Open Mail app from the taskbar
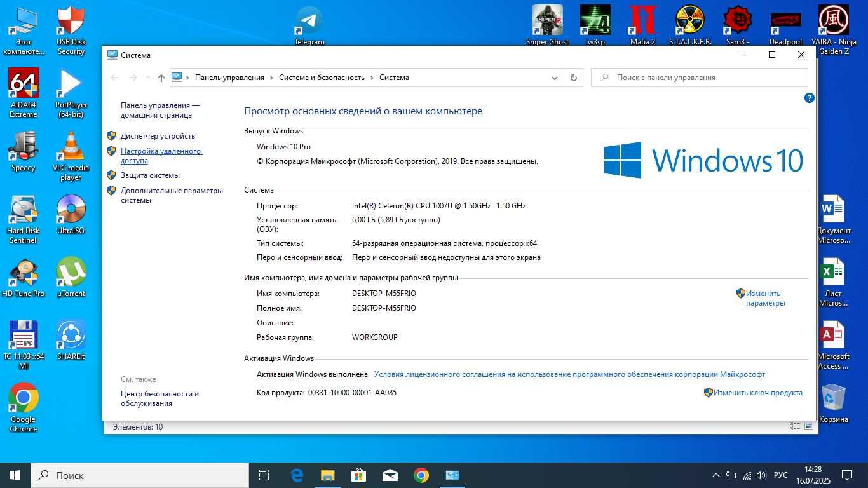The image size is (868, 488). pyautogui.click(x=390, y=475)
